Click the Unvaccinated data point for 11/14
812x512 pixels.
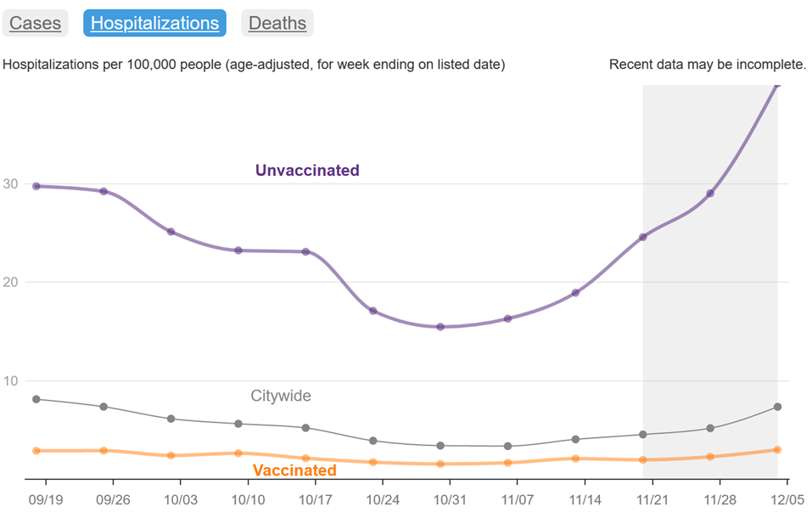575,293
